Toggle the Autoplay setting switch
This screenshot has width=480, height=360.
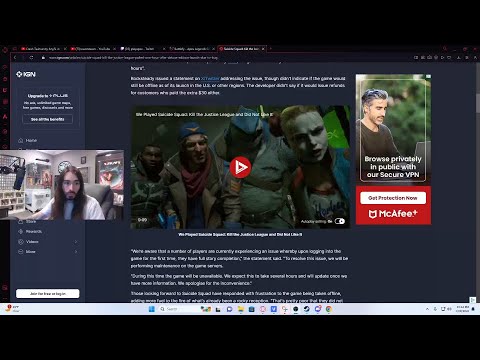pos(340,221)
